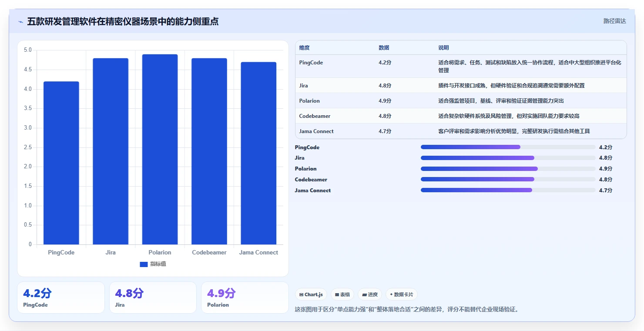Screen dimensions: 644x331
Task: Click the 说明 table column header
Action: 443,48
